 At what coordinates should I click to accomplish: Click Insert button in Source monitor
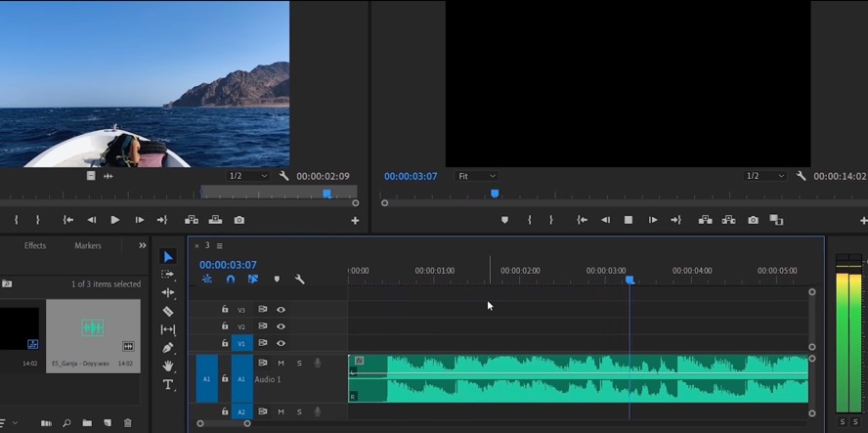click(192, 220)
